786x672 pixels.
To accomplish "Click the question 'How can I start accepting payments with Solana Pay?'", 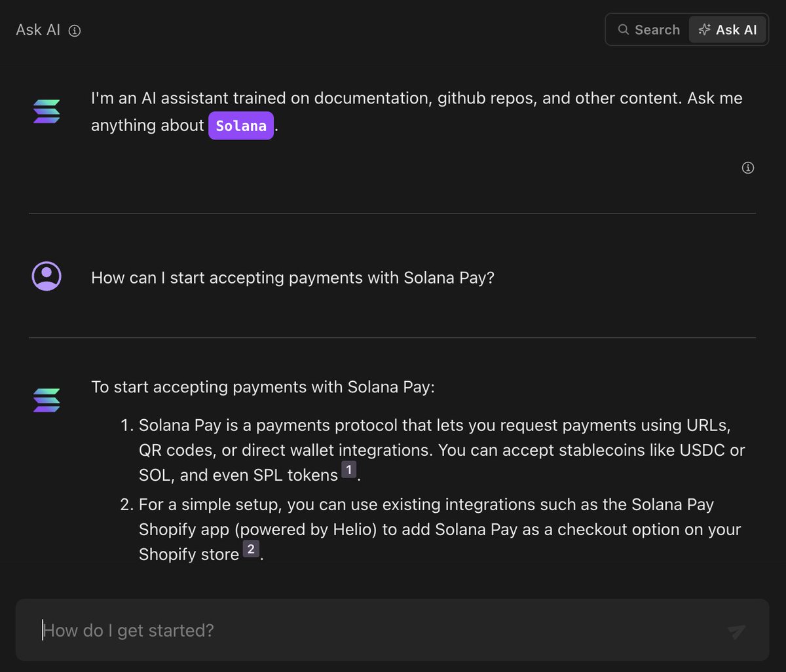I will point(293,278).
